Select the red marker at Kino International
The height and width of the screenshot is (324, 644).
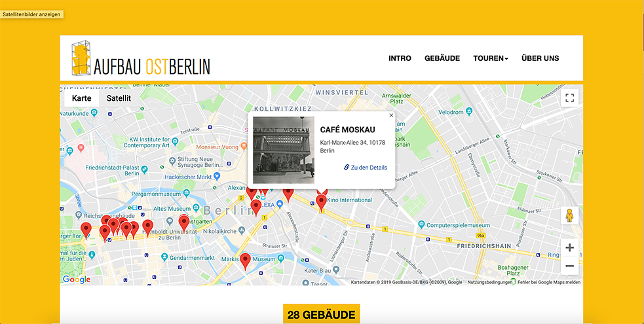pyautogui.click(x=321, y=202)
